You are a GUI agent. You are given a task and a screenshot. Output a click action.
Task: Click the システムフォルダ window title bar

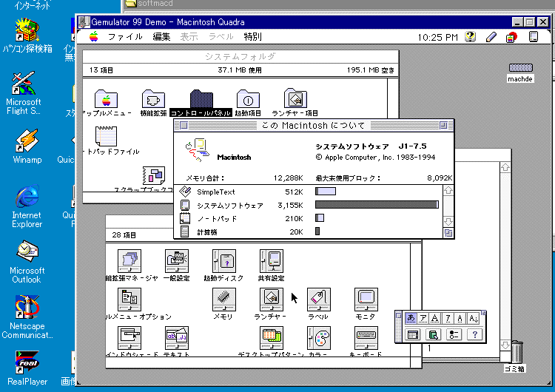(x=240, y=57)
